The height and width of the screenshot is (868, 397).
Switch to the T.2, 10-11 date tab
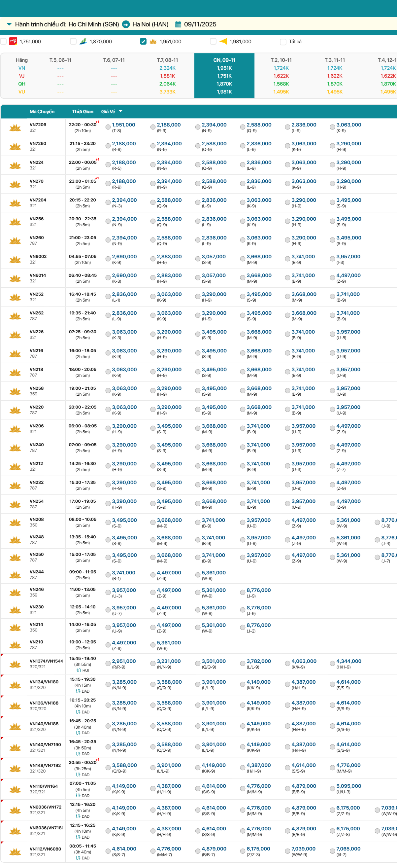(x=281, y=60)
